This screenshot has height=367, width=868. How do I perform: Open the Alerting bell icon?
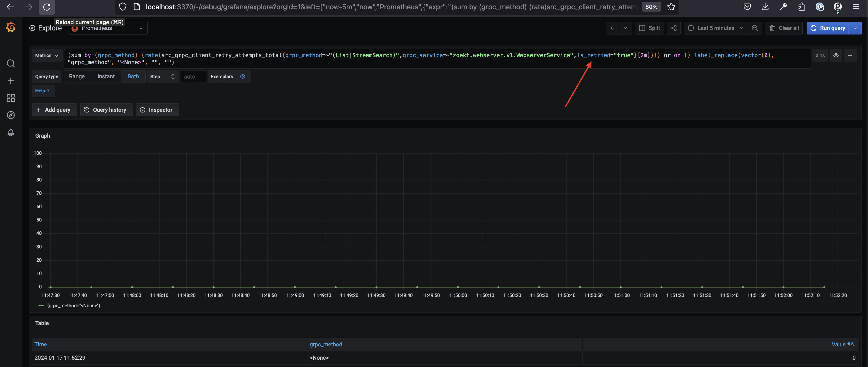coord(11,132)
